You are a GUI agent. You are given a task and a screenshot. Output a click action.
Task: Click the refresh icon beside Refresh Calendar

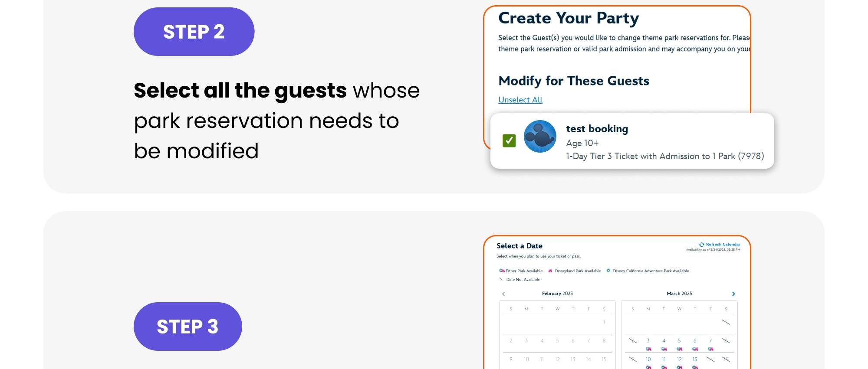coord(702,244)
